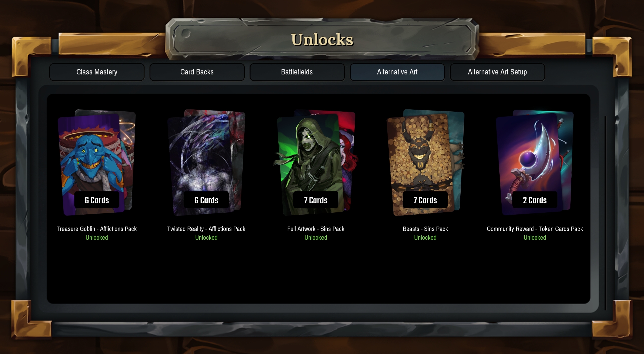The image size is (644, 354).
Task: Click the 7 Cards badge on Beasts pack
Action: (x=425, y=200)
